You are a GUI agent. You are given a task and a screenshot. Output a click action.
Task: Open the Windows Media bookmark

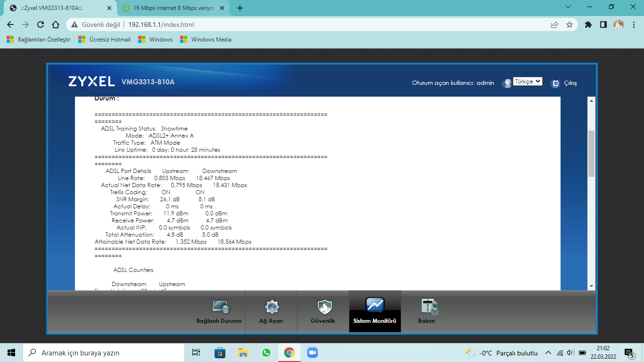[206, 40]
